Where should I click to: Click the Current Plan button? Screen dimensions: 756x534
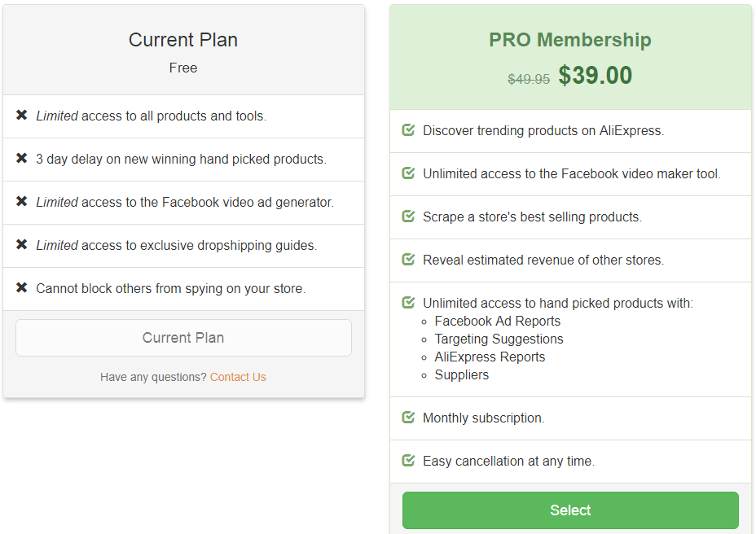(183, 338)
